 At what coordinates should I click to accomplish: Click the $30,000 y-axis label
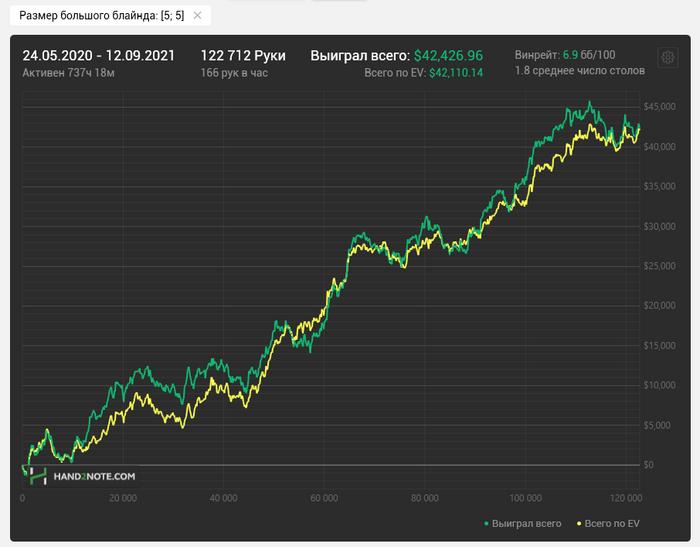(659, 226)
